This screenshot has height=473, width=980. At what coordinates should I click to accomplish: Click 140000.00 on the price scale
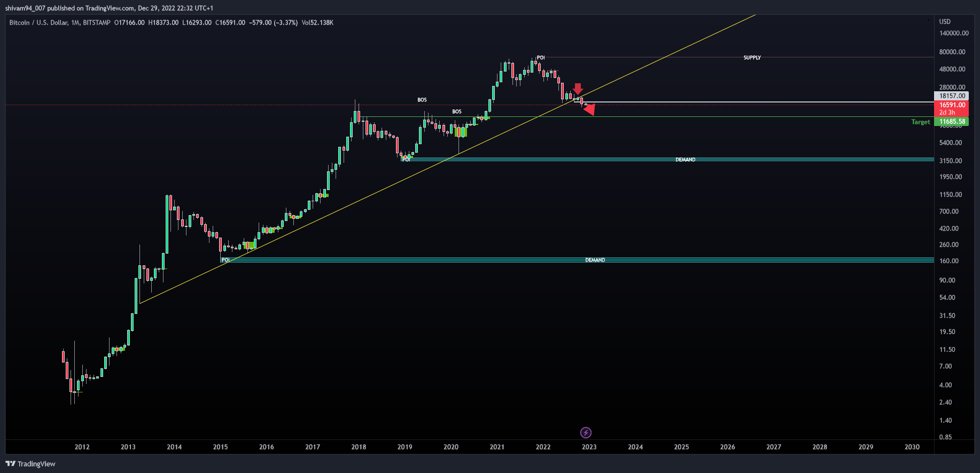954,33
